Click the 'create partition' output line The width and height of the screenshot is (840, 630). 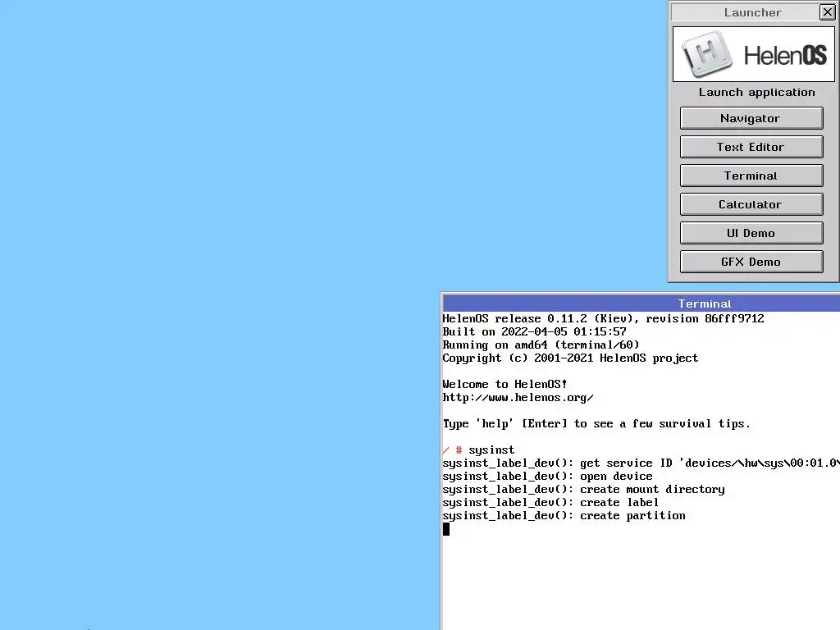[564, 515]
